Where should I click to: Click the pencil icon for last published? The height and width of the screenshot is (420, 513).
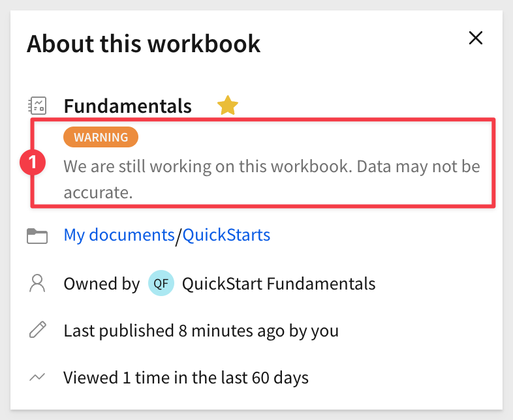(38, 329)
